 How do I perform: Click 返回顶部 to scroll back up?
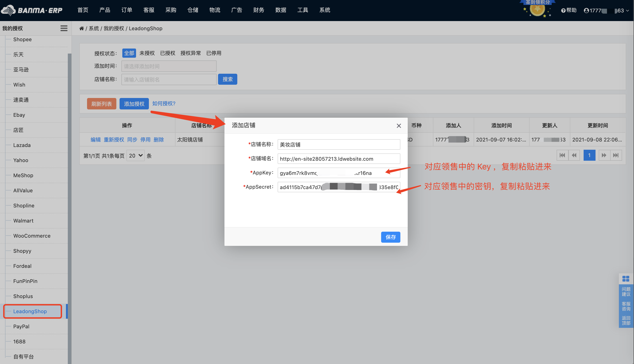click(x=626, y=321)
